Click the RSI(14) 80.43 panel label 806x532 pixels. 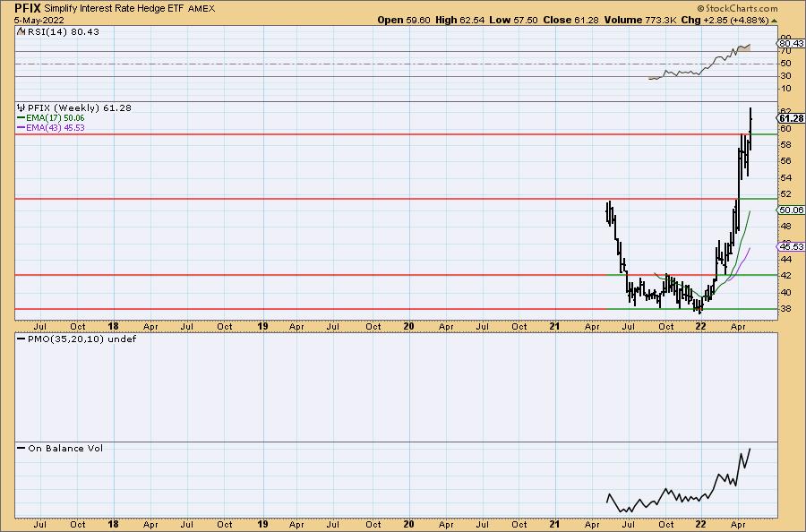[x=64, y=32]
